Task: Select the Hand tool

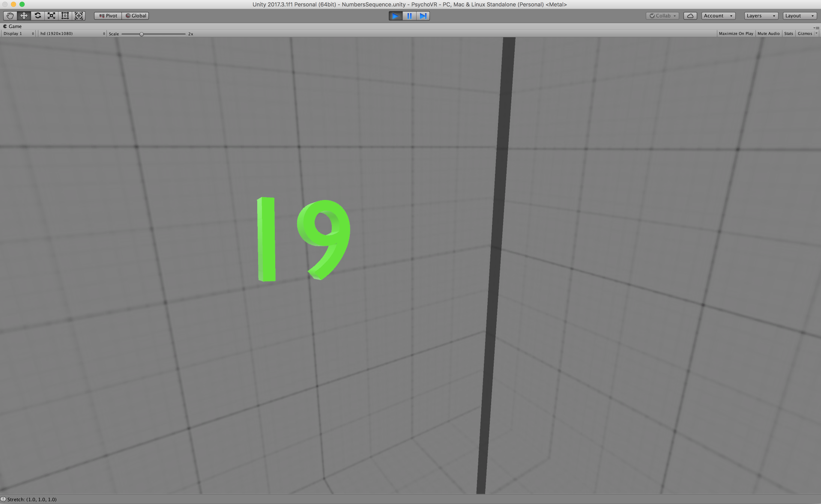Action: (10, 16)
